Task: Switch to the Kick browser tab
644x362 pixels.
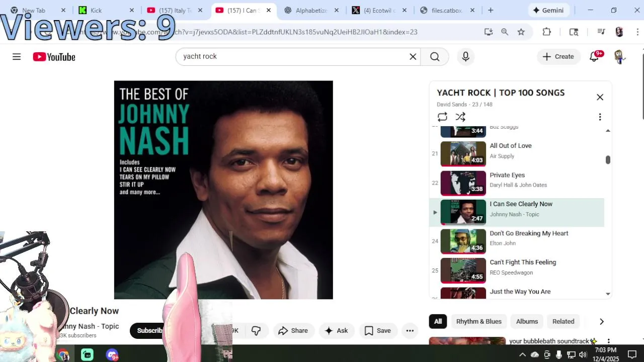Action: [x=106, y=10]
